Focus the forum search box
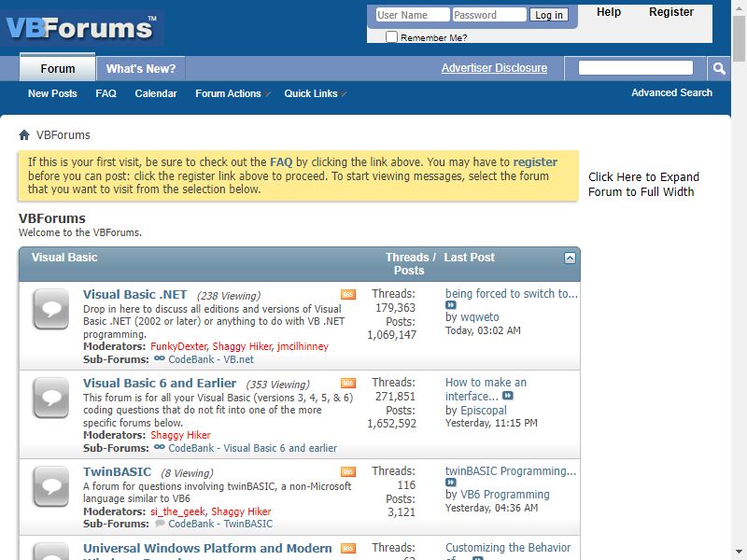 tap(636, 67)
